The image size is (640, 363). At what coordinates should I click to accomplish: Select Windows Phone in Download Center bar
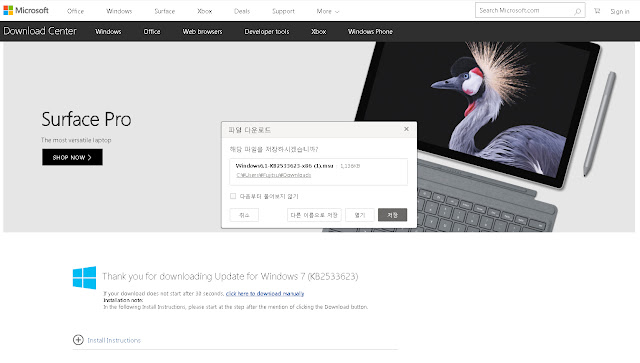[370, 31]
